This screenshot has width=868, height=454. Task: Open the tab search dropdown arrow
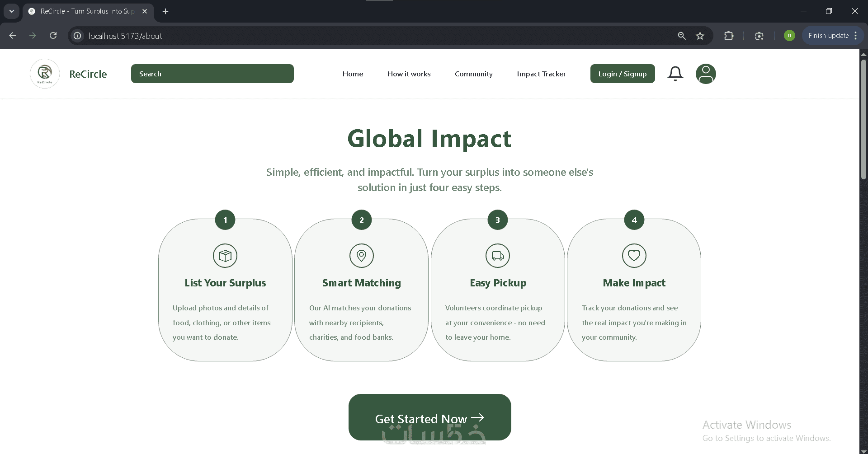[12, 11]
